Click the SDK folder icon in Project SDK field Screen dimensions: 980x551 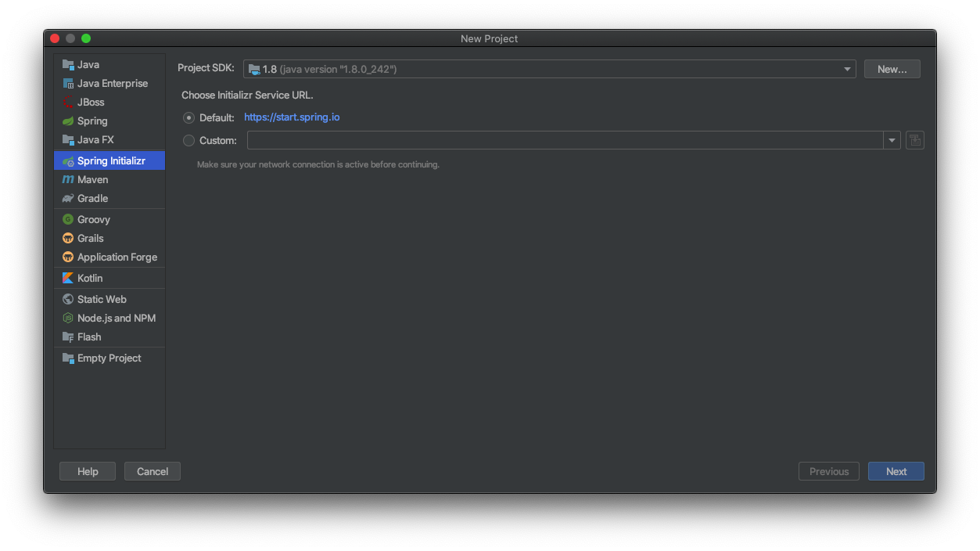point(254,69)
